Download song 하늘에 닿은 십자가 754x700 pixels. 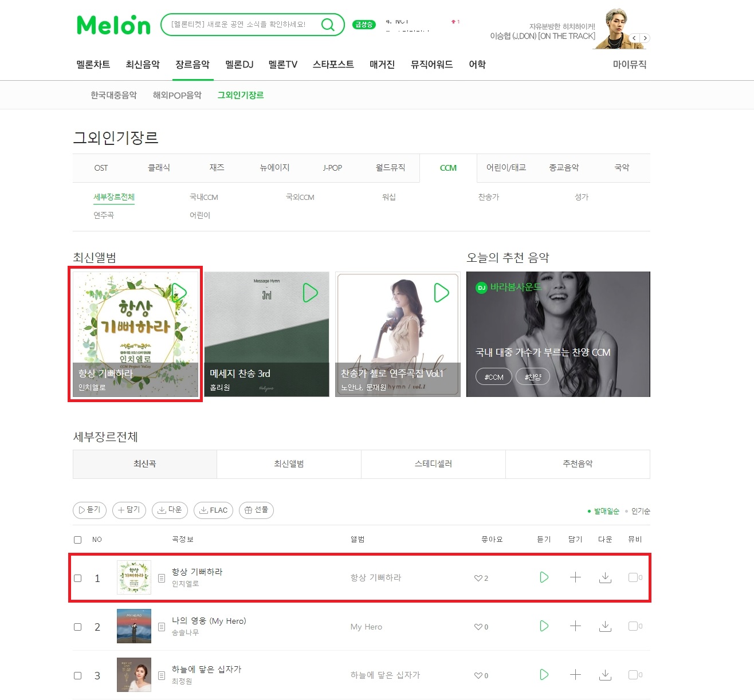tap(605, 675)
